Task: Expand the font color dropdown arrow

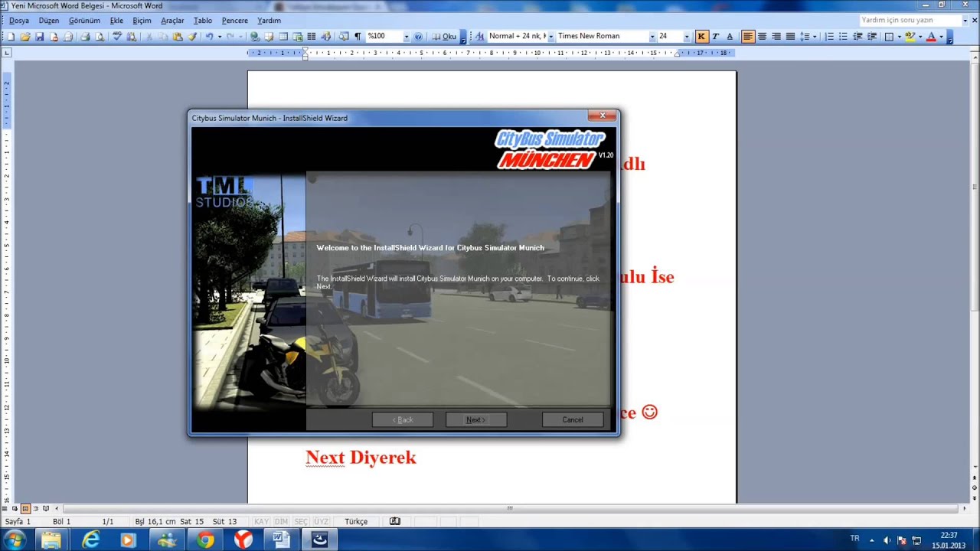Action: [941, 36]
